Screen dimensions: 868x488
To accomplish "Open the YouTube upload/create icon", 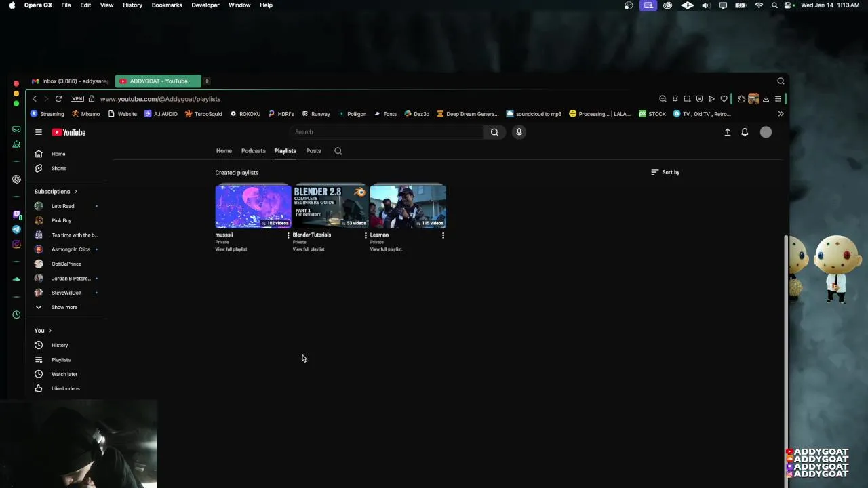I will (728, 132).
